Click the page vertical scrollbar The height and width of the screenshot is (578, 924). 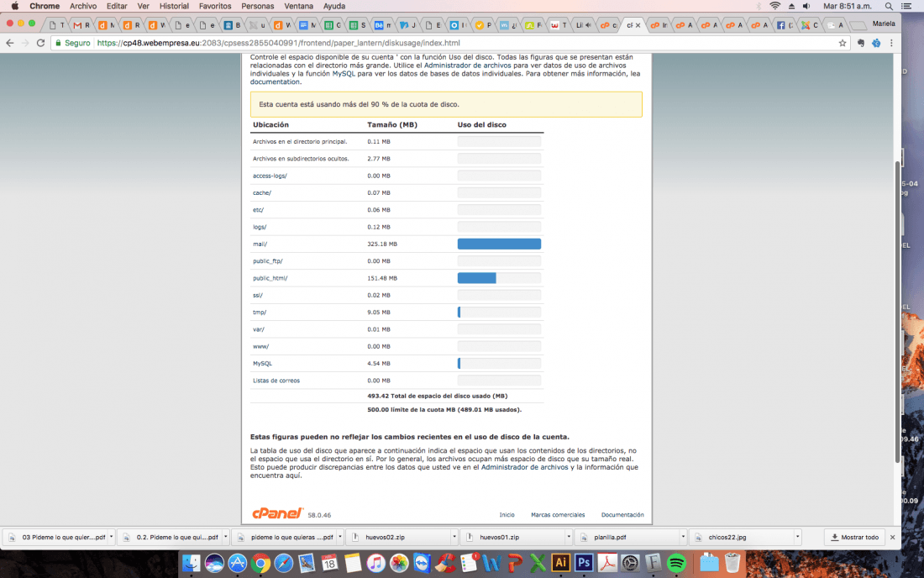[x=897, y=313]
